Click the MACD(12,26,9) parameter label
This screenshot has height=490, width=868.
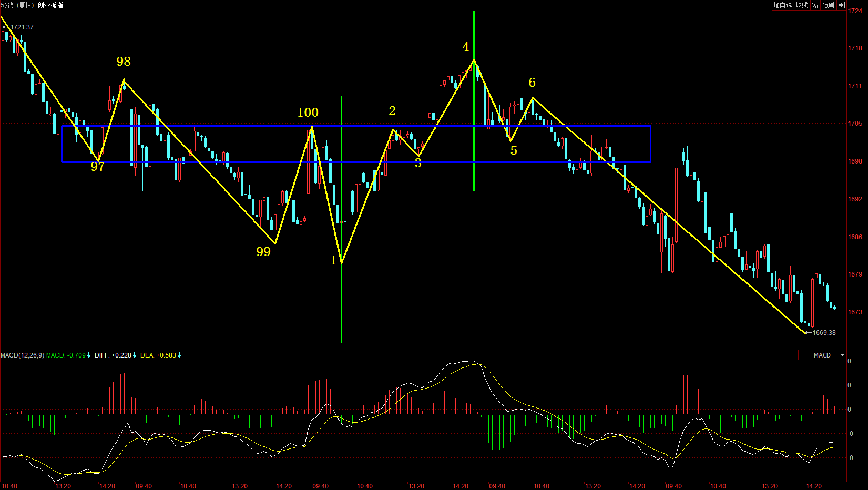pos(22,355)
